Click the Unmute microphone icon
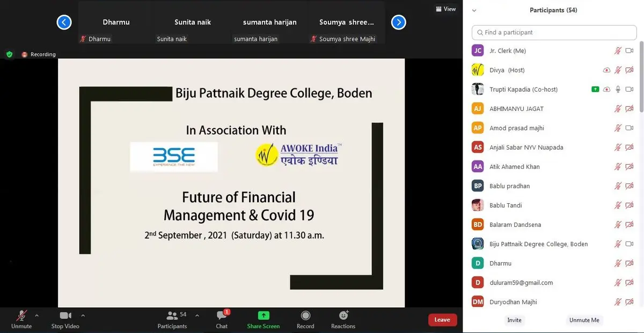The image size is (644, 333). click(21, 315)
